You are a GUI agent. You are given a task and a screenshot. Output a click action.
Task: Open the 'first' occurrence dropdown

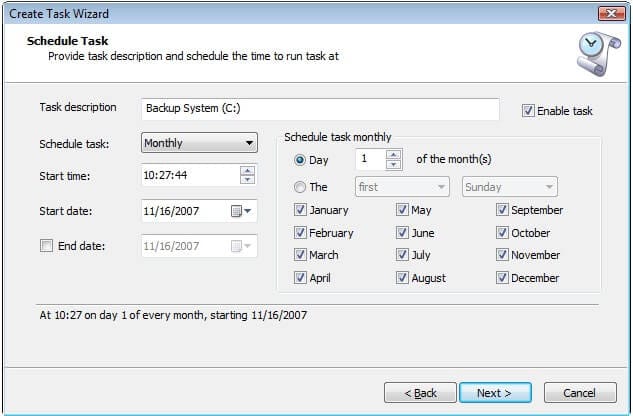tap(402, 187)
